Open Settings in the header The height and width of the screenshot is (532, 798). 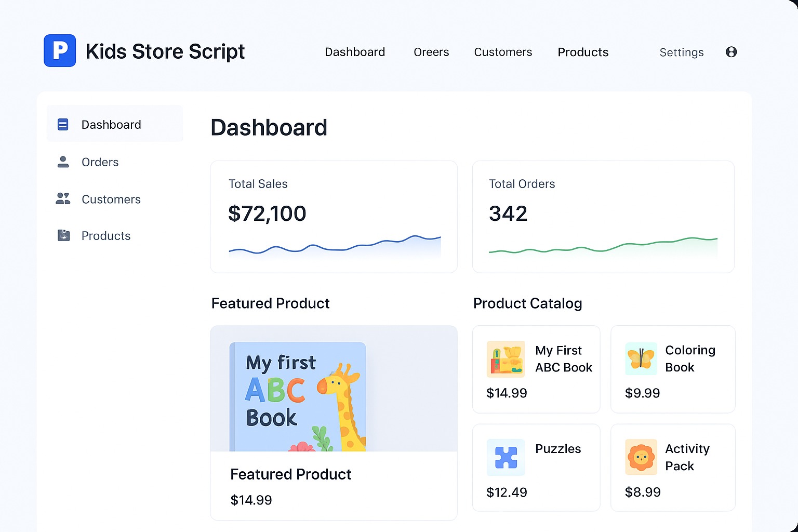(x=681, y=52)
